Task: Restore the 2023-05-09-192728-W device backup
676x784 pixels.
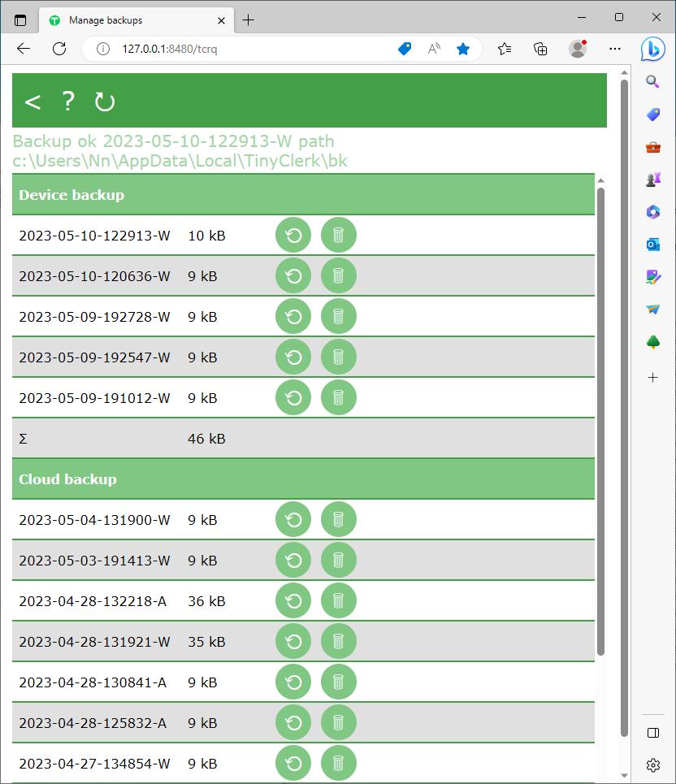Action: click(293, 317)
